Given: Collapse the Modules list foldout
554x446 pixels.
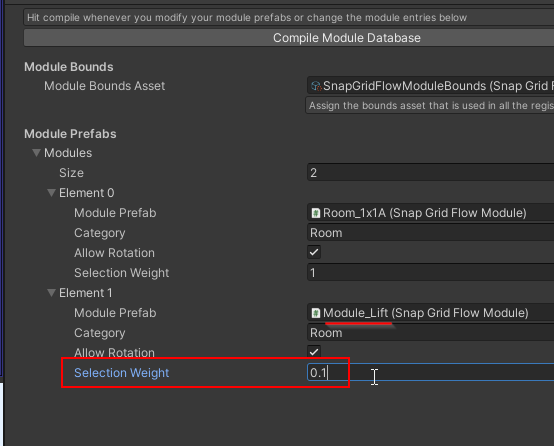Looking at the screenshot, I should pos(36,153).
